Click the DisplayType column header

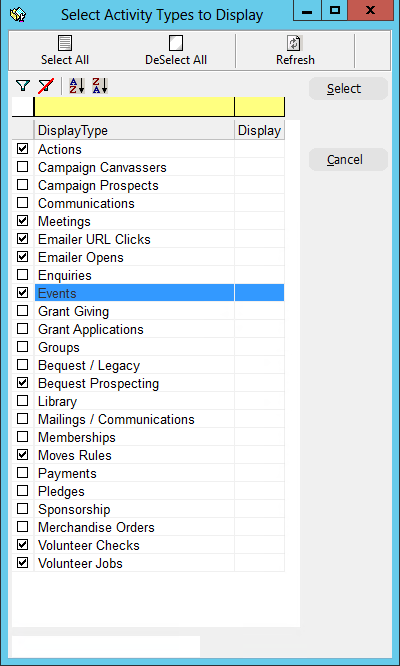[x=134, y=130]
